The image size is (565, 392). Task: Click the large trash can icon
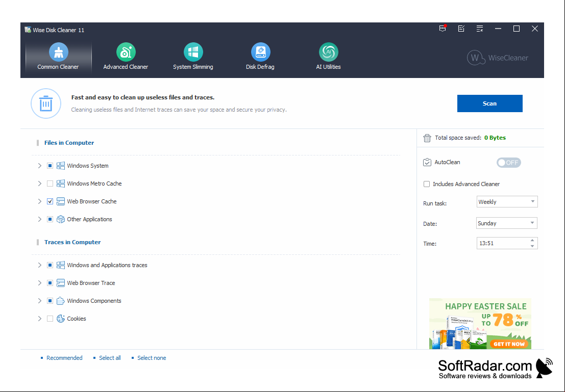(46, 103)
